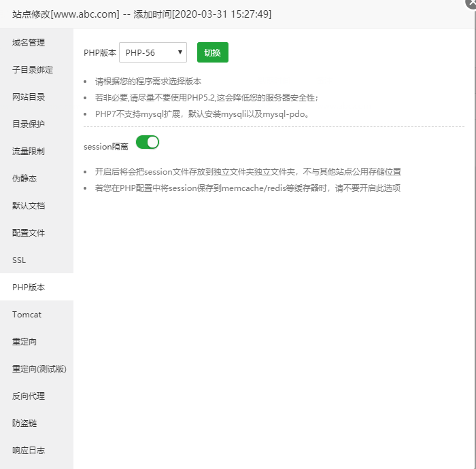Click the green 切换 button

[212, 52]
